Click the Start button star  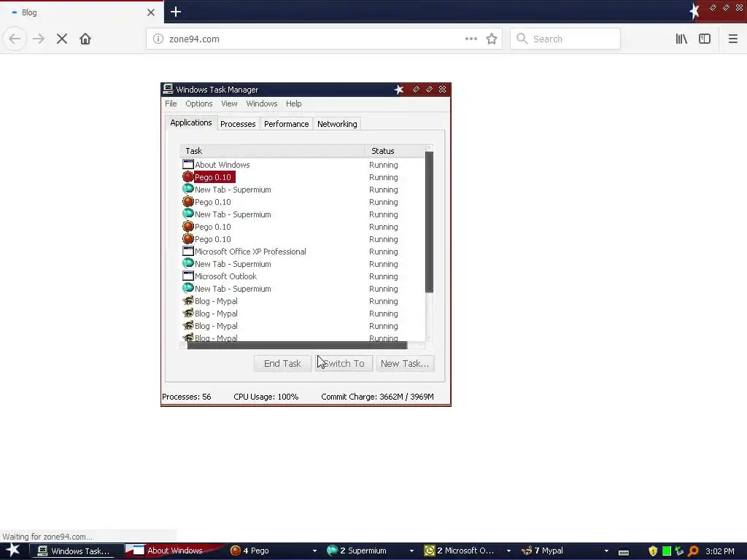coord(12,551)
